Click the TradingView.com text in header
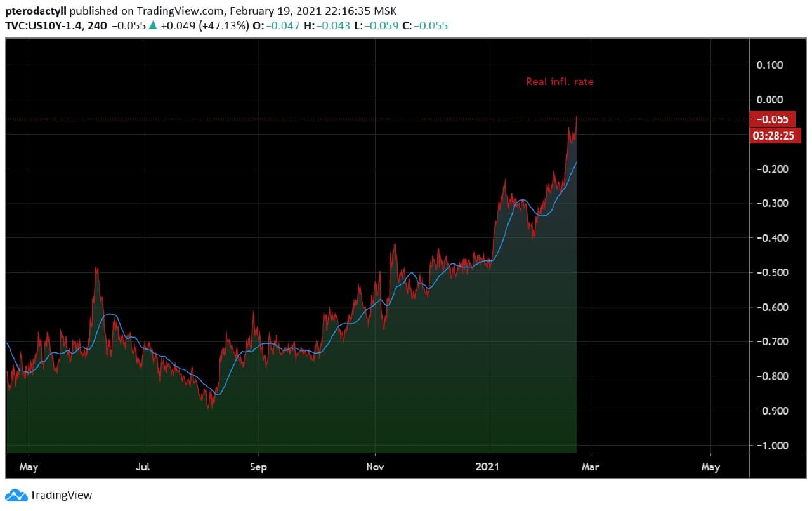Viewport: 812px width, 511px height. point(180,11)
